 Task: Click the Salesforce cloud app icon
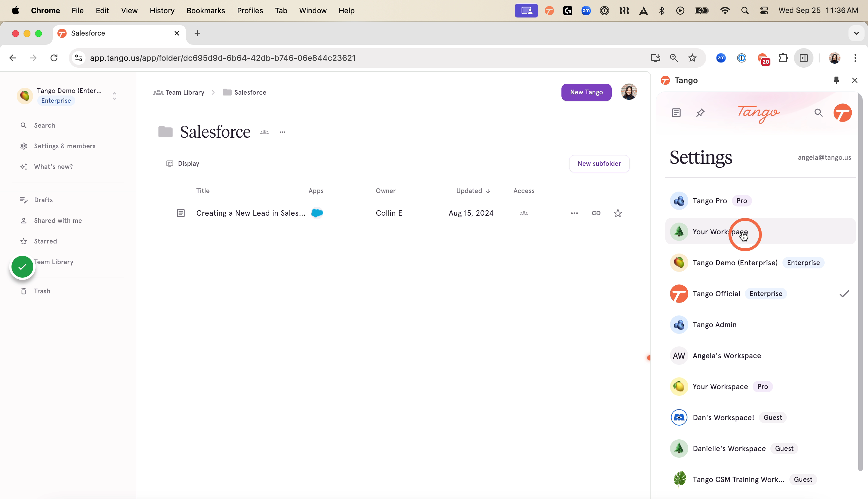click(317, 213)
